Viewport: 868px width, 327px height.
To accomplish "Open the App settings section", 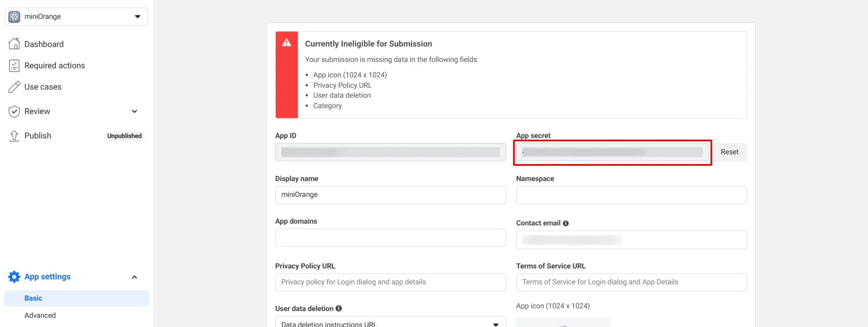I will (x=48, y=277).
